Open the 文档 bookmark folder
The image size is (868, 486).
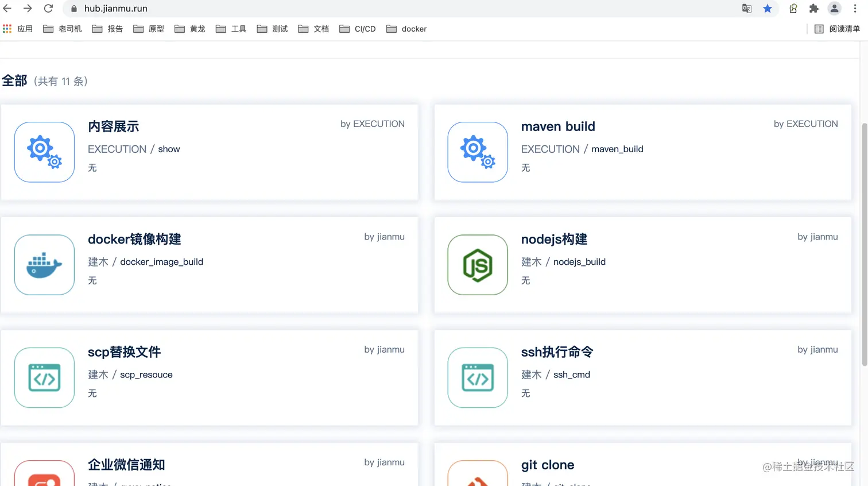tap(314, 29)
